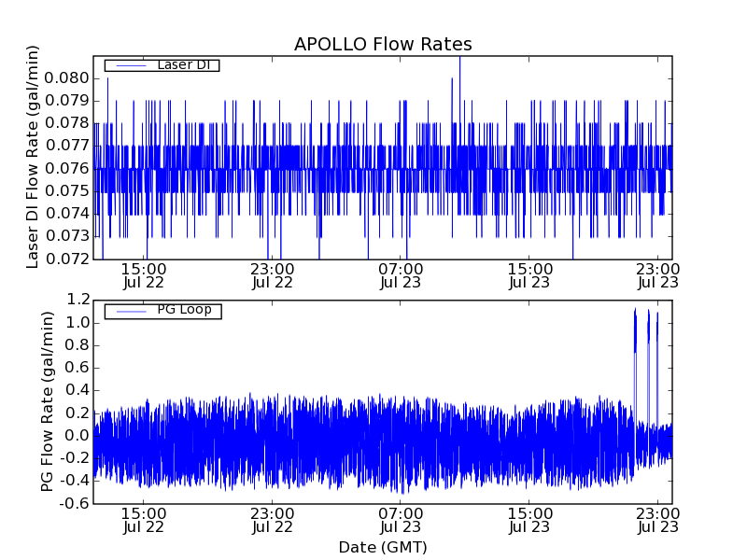
Task: Select the 0.078 y-axis tick label
Action: click(x=67, y=123)
